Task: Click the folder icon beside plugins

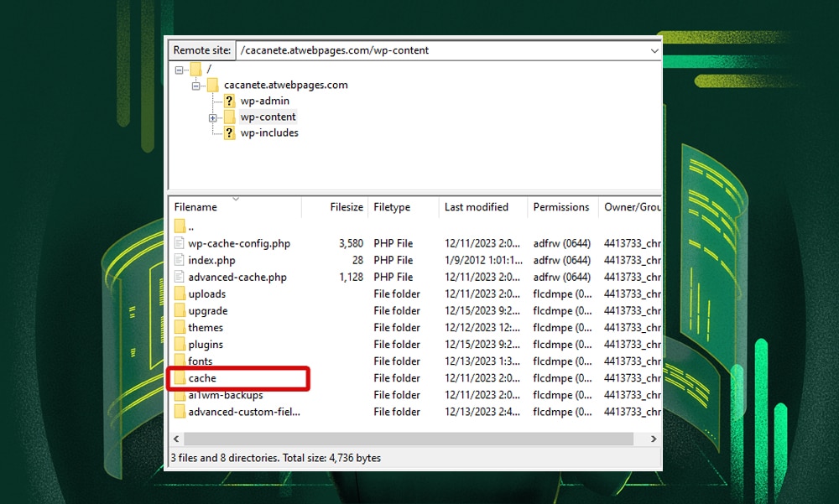Action: coord(180,344)
